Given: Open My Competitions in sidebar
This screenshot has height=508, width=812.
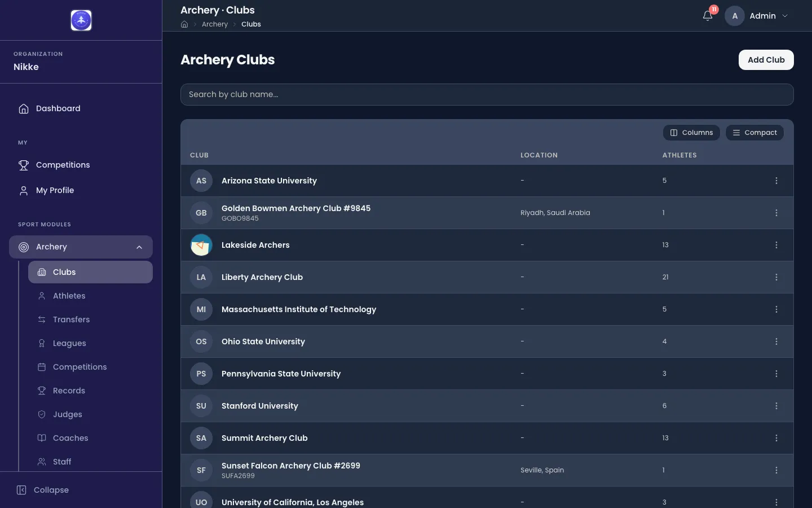Looking at the screenshot, I should [81, 165].
